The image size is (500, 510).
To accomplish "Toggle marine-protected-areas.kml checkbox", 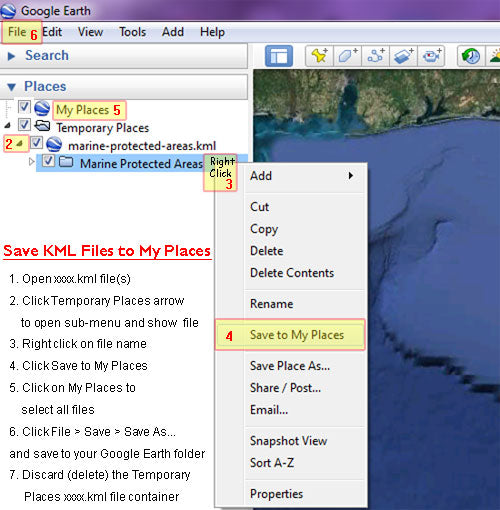I will tap(36, 143).
